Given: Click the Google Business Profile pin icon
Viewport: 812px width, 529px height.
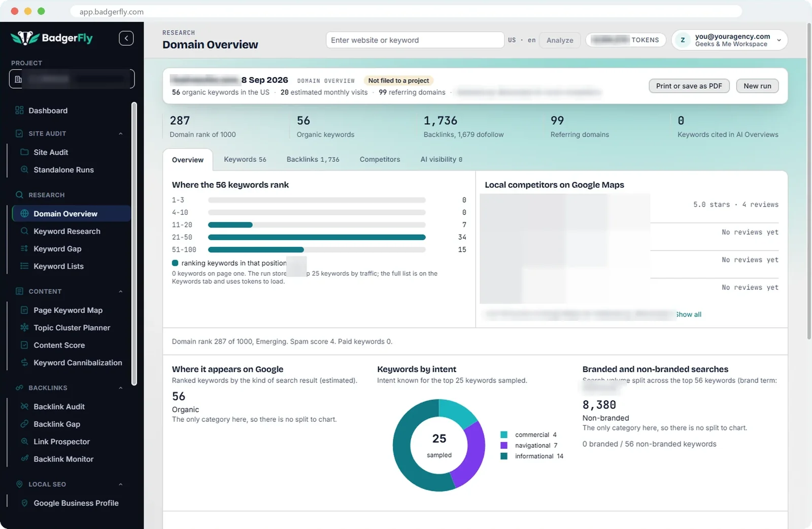Looking at the screenshot, I should pos(24,503).
